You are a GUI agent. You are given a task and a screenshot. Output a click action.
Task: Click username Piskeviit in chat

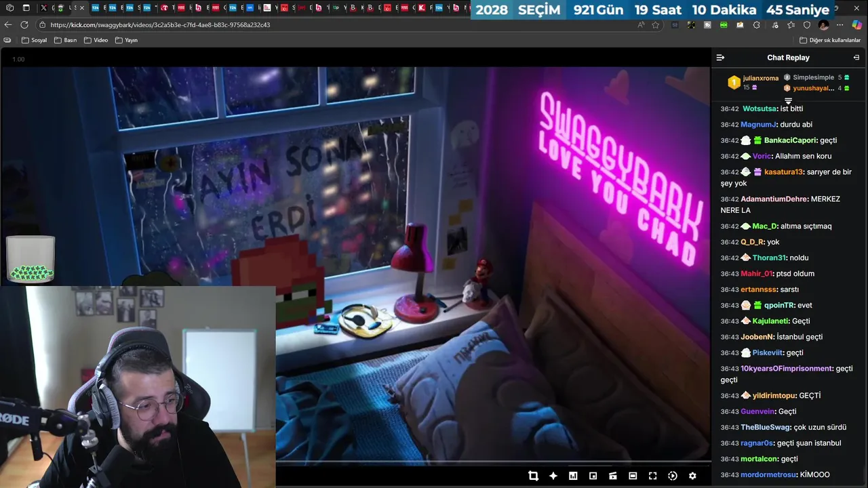pos(768,352)
